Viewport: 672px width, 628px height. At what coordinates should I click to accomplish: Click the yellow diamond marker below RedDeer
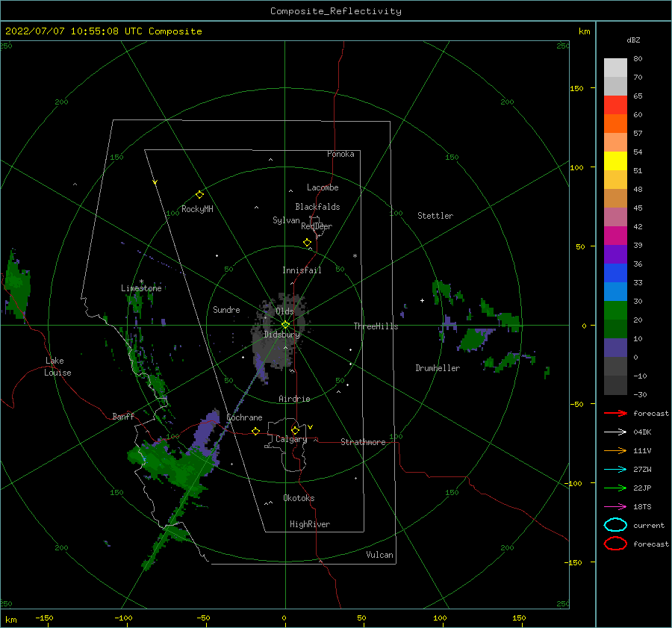(x=307, y=242)
